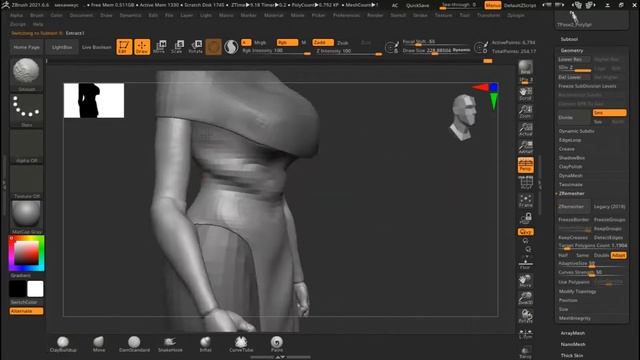Click the BPR render icon

pos(525,68)
